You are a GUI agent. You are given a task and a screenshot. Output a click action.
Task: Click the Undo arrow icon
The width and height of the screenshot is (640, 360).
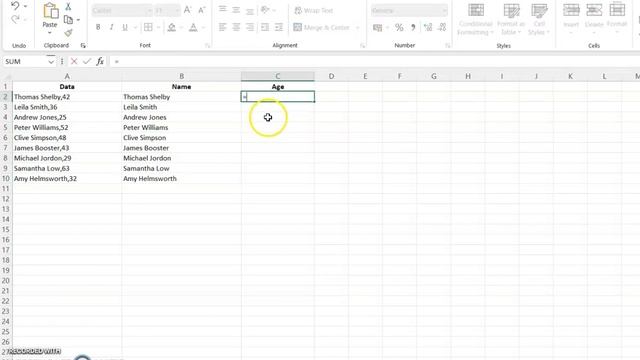[x=15, y=6]
